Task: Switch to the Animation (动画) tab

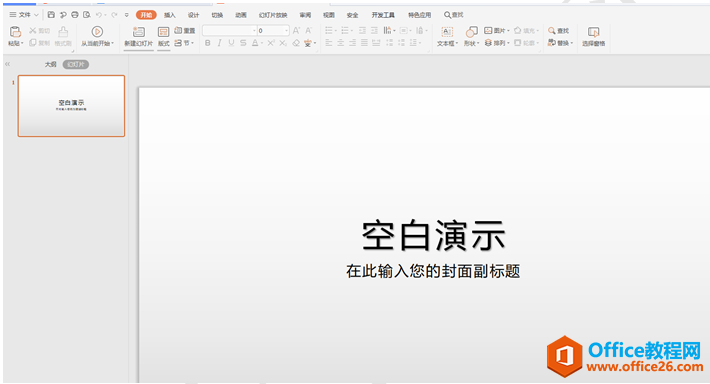Action: coord(241,15)
